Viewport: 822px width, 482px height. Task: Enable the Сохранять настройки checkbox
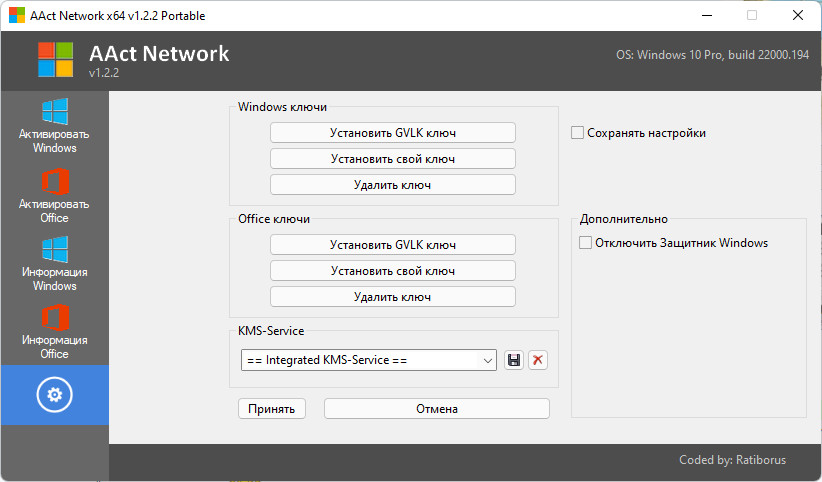[578, 133]
